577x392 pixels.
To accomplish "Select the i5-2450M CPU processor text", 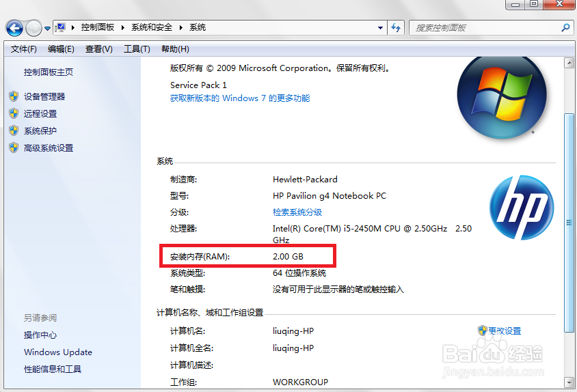I will (372, 234).
